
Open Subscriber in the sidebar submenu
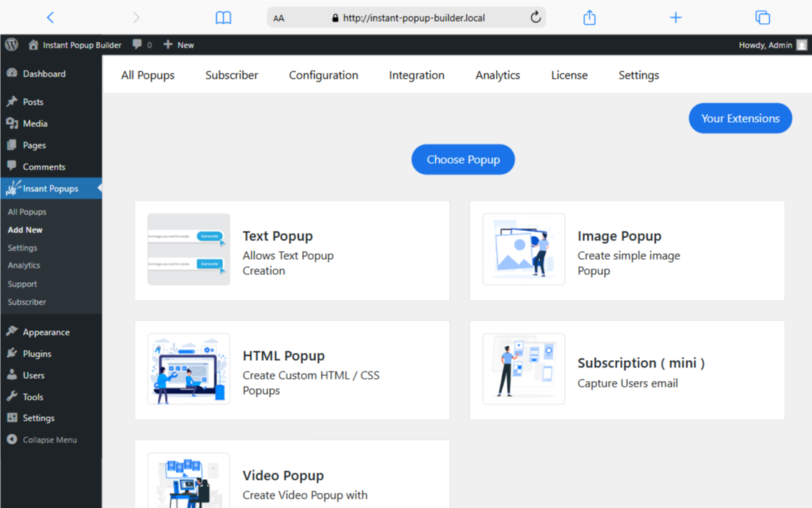[27, 302]
